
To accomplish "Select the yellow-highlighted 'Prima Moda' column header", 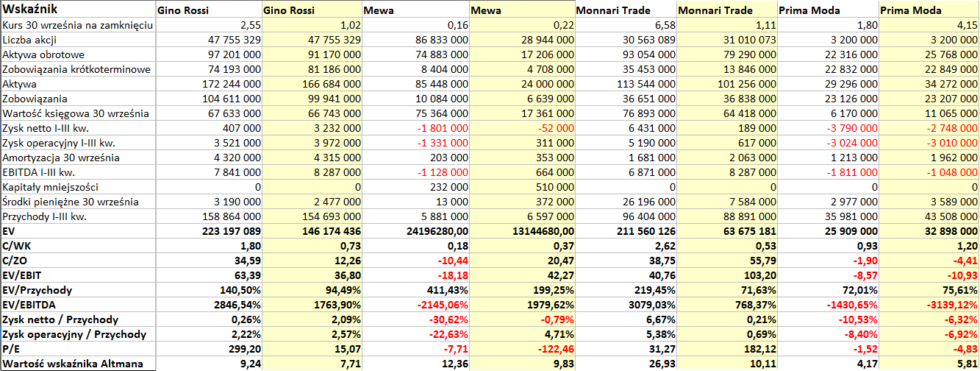I will (929, 10).
